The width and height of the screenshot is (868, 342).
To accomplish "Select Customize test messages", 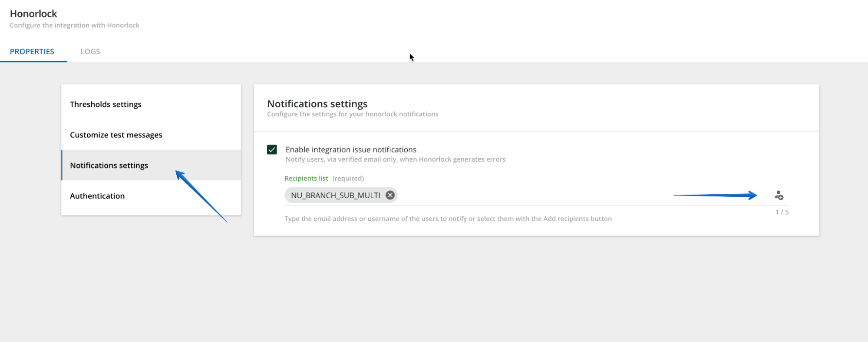I will [151, 135].
